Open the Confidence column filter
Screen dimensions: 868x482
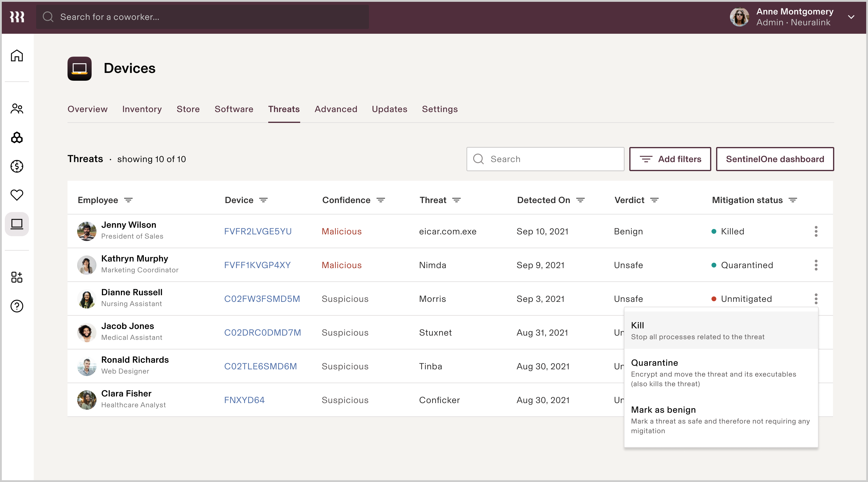point(380,200)
